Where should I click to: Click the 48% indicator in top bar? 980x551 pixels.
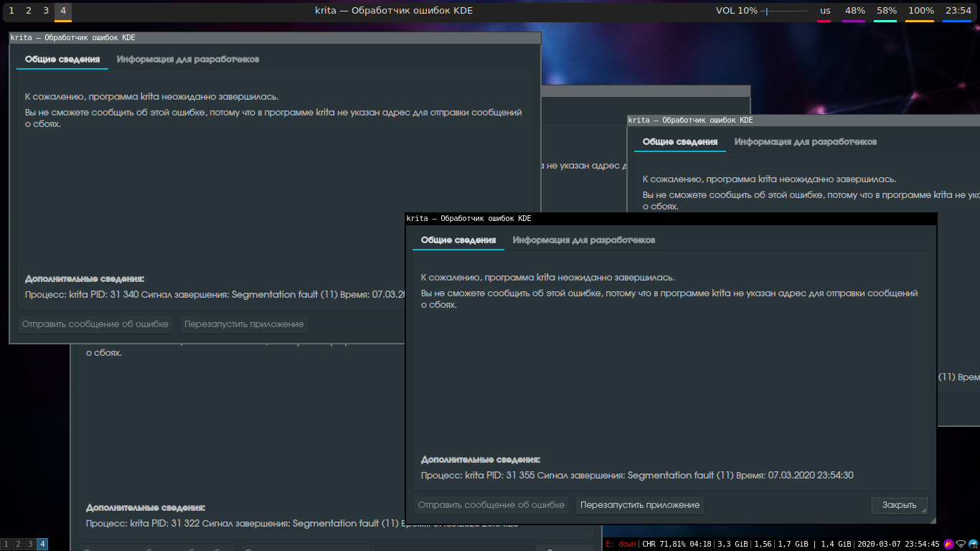pos(855,11)
